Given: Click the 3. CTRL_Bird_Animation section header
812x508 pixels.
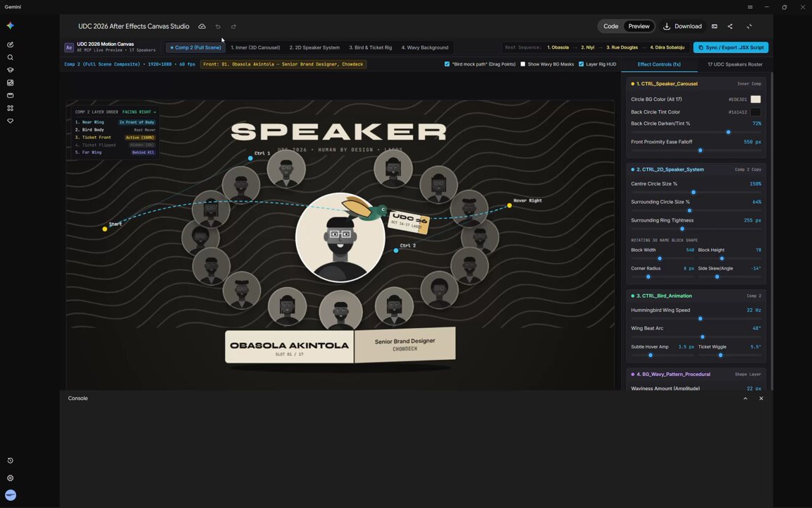Looking at the screenshot, I should (696, 296).
